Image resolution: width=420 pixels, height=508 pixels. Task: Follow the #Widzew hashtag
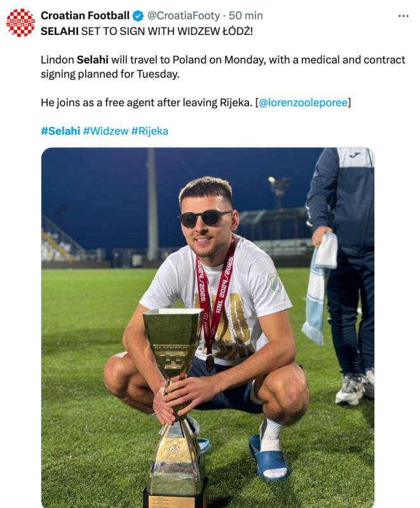click(x=105, y=131)
